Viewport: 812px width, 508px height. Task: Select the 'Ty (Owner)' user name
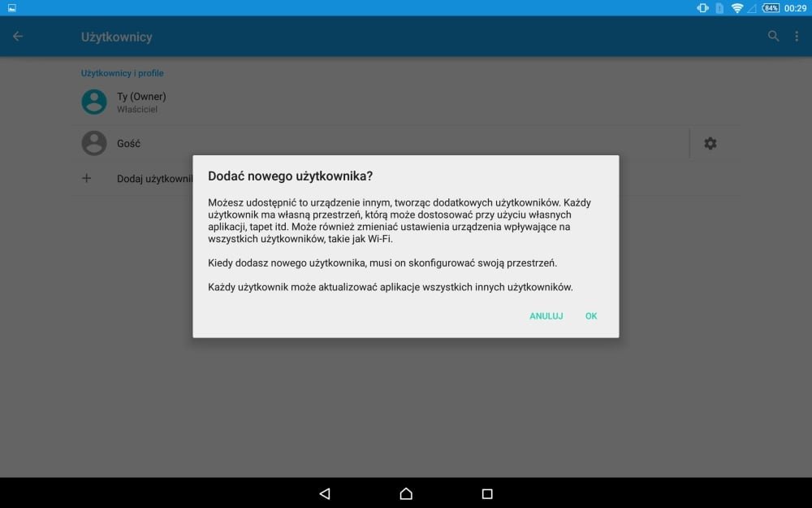coord(141,97)
